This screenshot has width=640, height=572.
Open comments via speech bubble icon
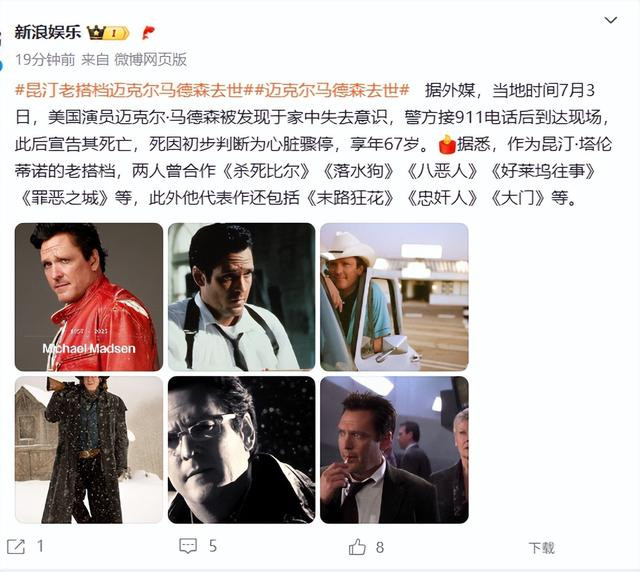[188, 546]
